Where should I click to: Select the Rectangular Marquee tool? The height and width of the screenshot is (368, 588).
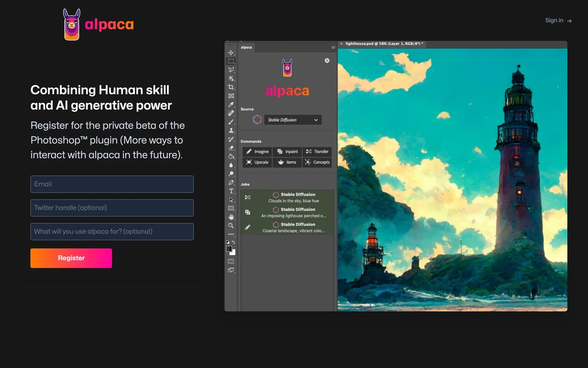pos(231,61)
